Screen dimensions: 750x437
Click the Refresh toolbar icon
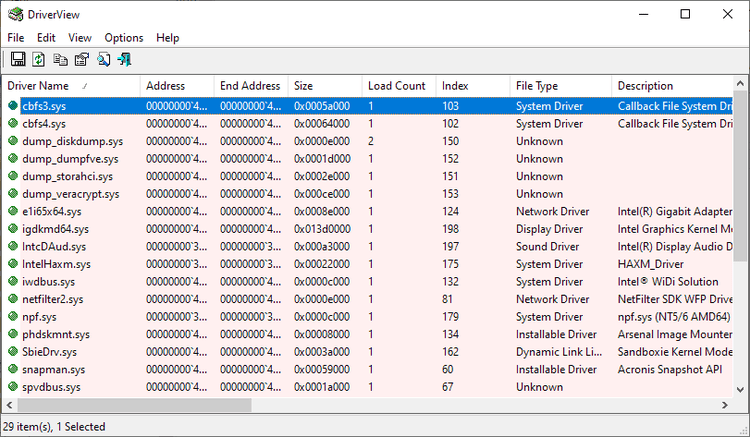pyautogui.click(x=39, y=59)
